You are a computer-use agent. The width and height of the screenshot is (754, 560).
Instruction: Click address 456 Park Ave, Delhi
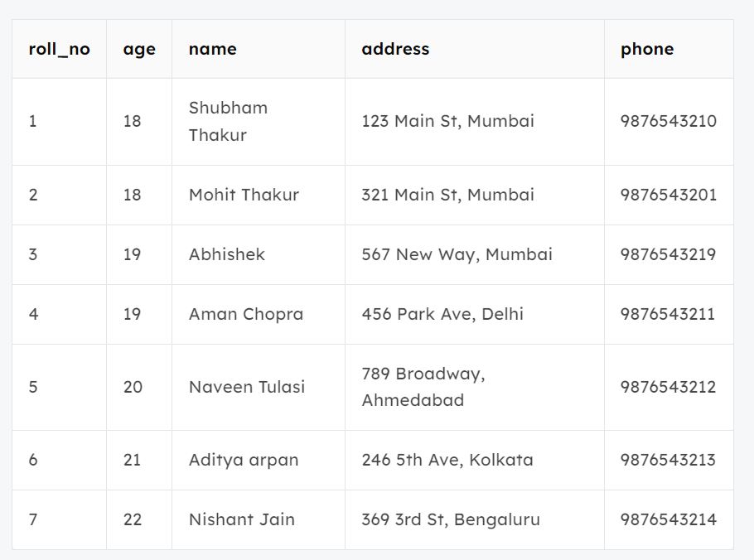click(x=442, y=314)
